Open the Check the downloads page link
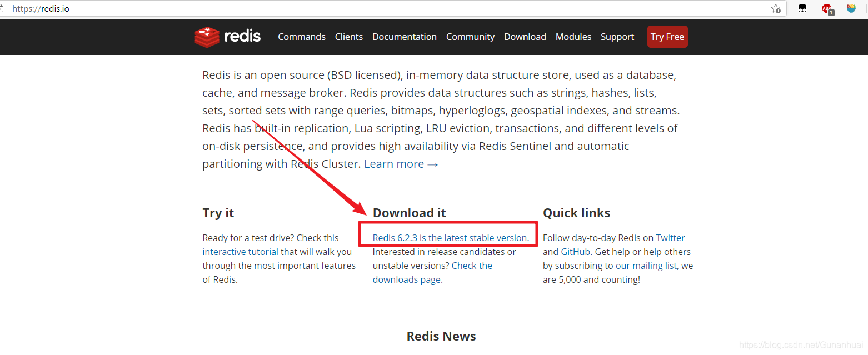Image resolution: width=868 pixels, height=355 pixels. pos(432,272)
